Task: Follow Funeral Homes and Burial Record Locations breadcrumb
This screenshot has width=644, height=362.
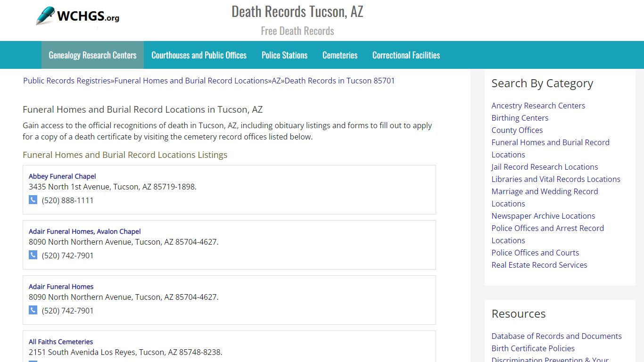Action: [191, 81]
